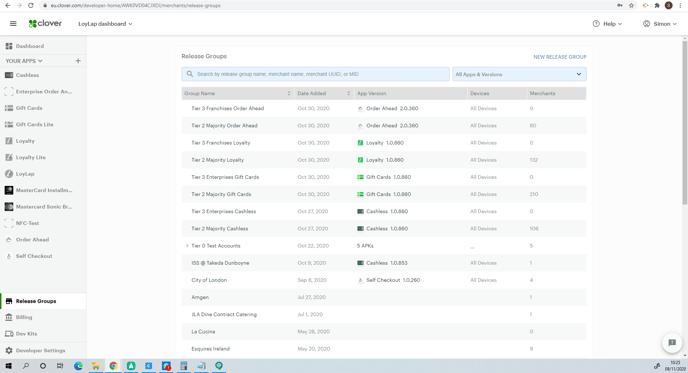Open City of London release group
This screenshot has height=373, width=688.
coord(209,280)
